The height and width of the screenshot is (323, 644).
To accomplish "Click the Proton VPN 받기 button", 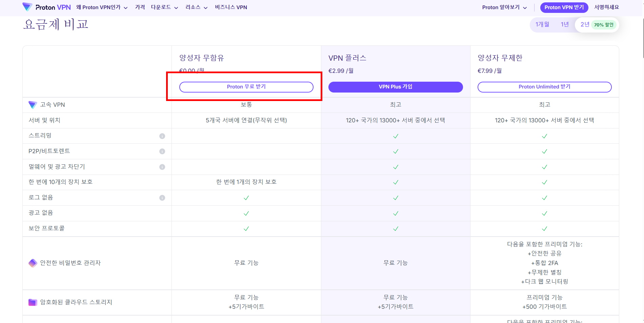I will coord(564,7).
